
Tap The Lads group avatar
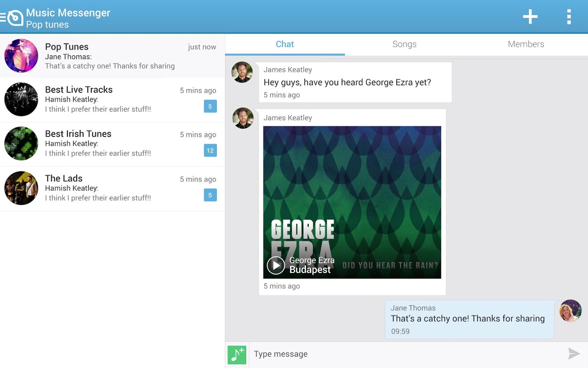(21, 188)
